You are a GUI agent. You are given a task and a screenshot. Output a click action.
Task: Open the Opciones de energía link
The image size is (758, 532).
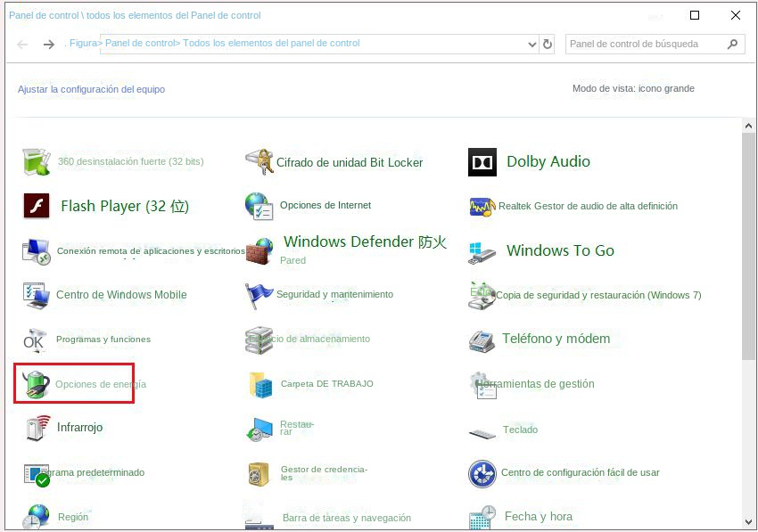coord(101,384)
